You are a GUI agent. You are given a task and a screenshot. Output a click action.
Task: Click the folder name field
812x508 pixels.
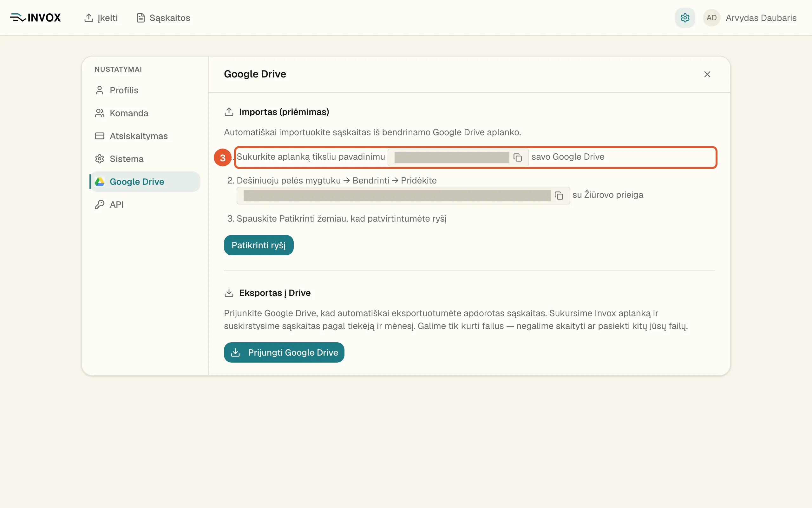458,157
